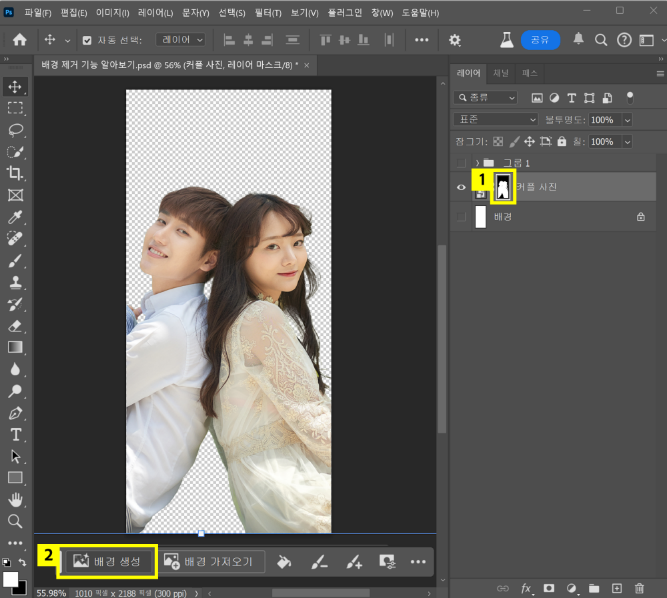Image resolution: width=667 pixels, height=598 pixels.
Task: Click the 배경 가져오기 button
Action: pyautogui.click(x=212, y=561)
